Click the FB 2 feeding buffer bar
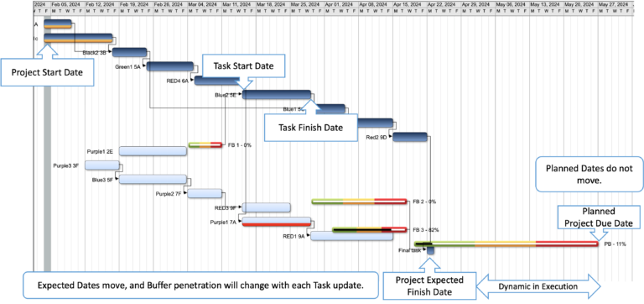This screenshot has width=644, height=304. pyautogui.click(x=359, y=202)
